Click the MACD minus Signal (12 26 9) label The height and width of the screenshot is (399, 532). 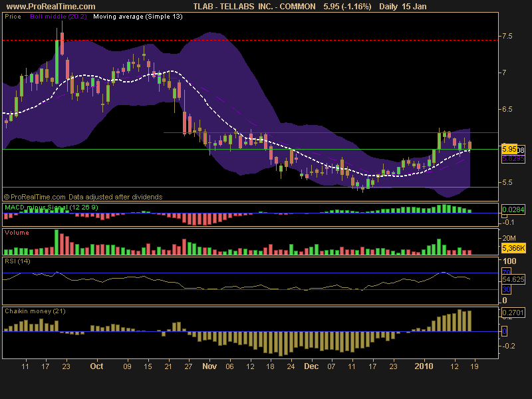pos(51,207)
